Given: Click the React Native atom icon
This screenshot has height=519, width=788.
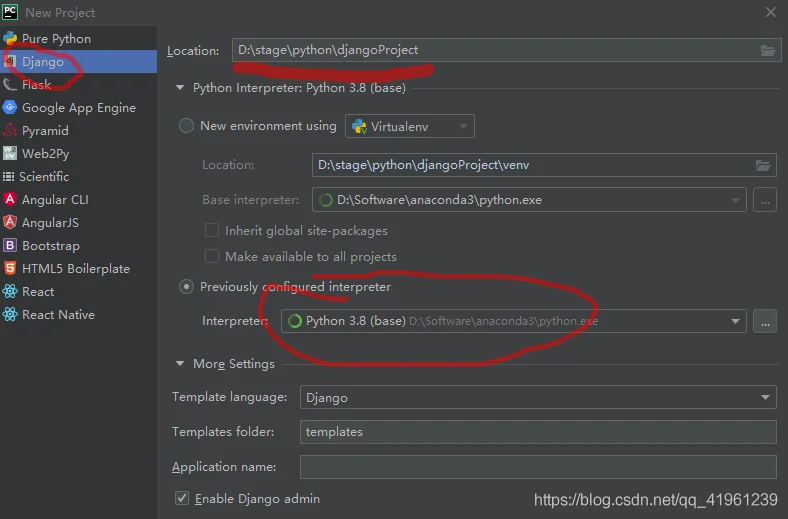Looking at the screenshot, I should (x=10, y=315).
